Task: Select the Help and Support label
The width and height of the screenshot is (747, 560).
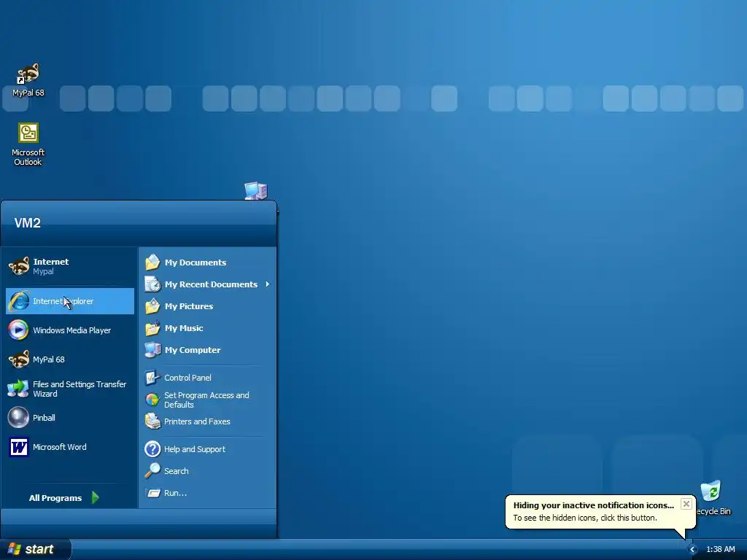Action: (194, 449)
